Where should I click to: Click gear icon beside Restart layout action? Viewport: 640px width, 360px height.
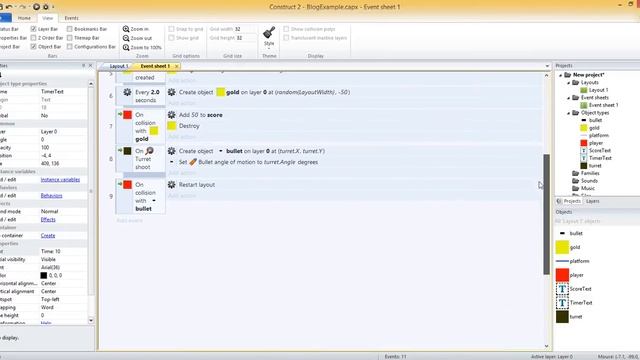coord(172,185)
